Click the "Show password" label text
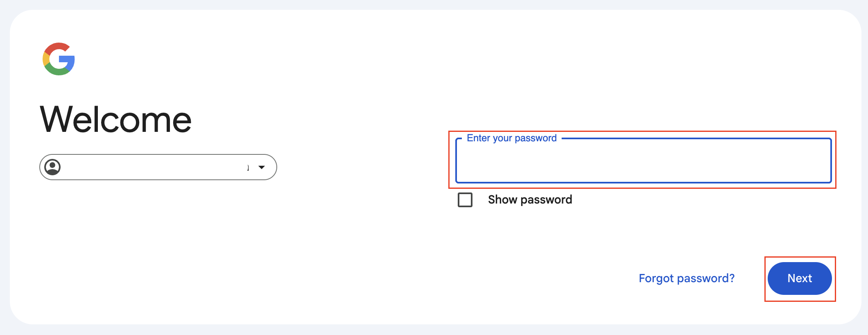Screen dimensions: 868x335 click(x=530, y=200)
